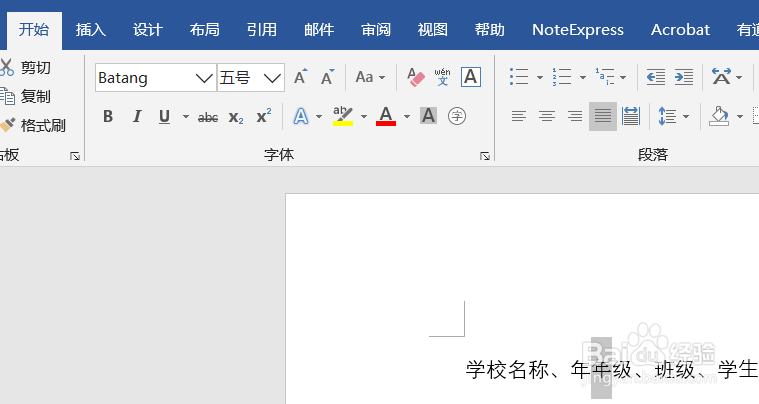Open the font color dropdown arrow
Screen dimensions: 759x404
tap(407, 117)
